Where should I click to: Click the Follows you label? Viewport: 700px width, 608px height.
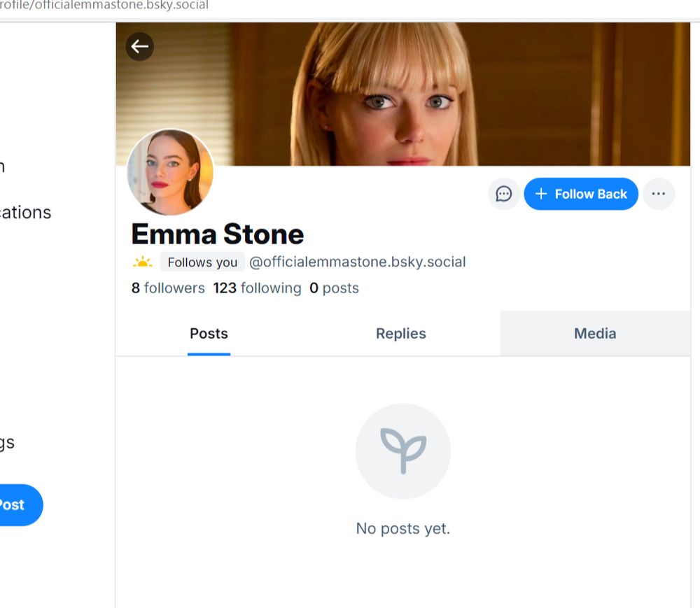[x=202, y=262]
